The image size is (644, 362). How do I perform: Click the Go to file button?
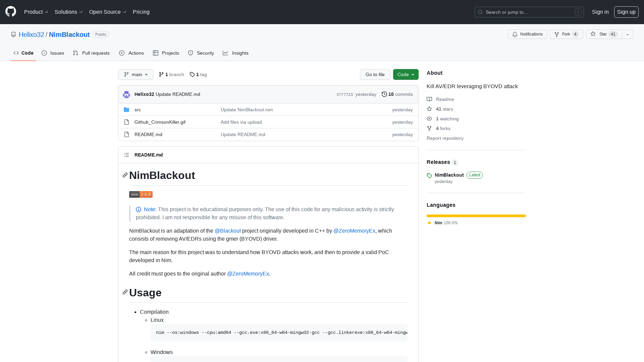coord(375,74)
